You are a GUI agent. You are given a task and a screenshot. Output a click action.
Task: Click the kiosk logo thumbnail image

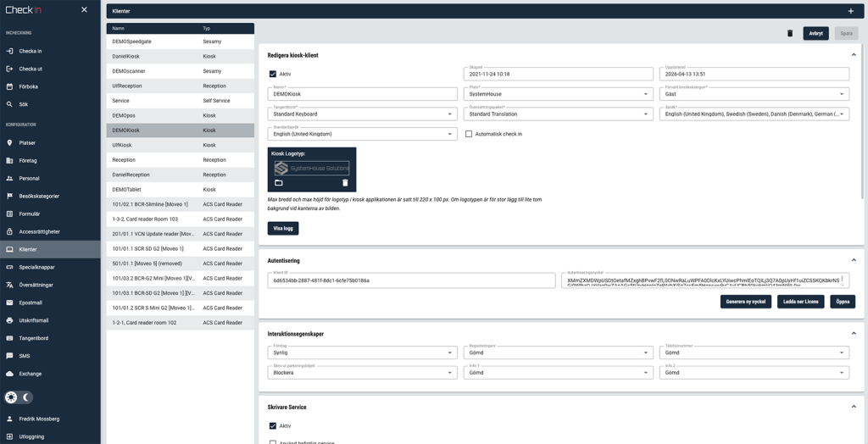tap(312, 168)
